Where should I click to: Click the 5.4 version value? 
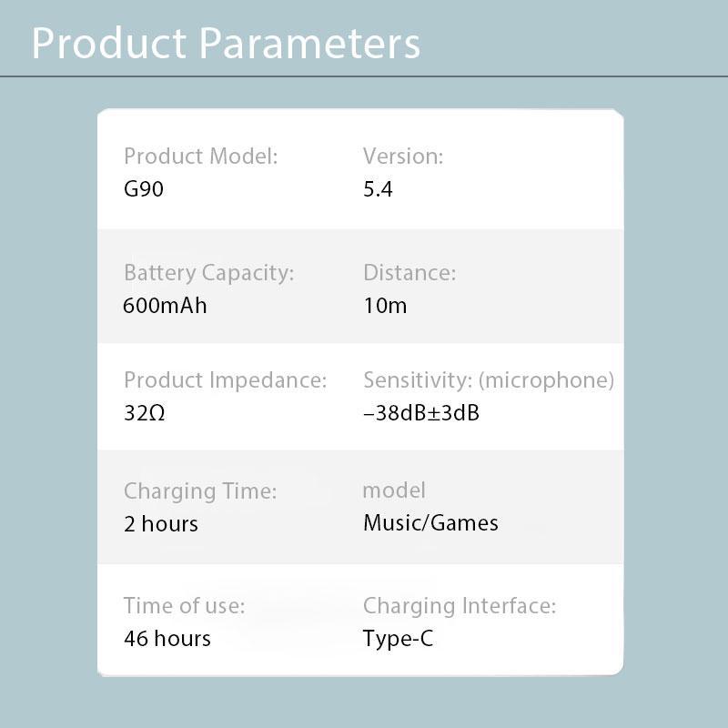coord(378,189)
